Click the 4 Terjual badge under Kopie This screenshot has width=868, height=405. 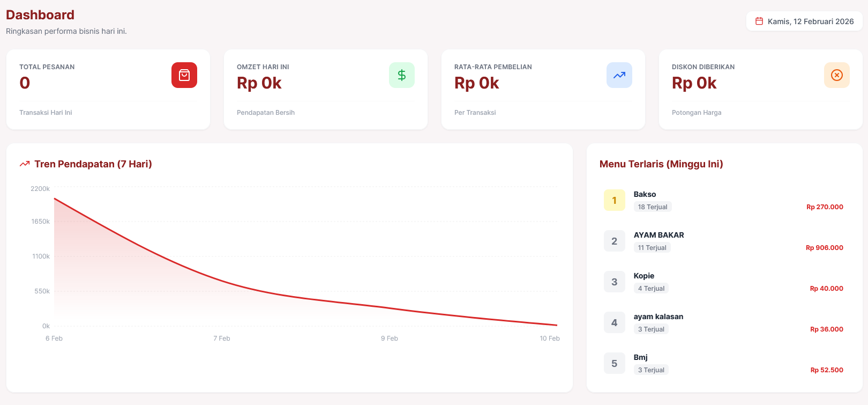click(651, 288)
